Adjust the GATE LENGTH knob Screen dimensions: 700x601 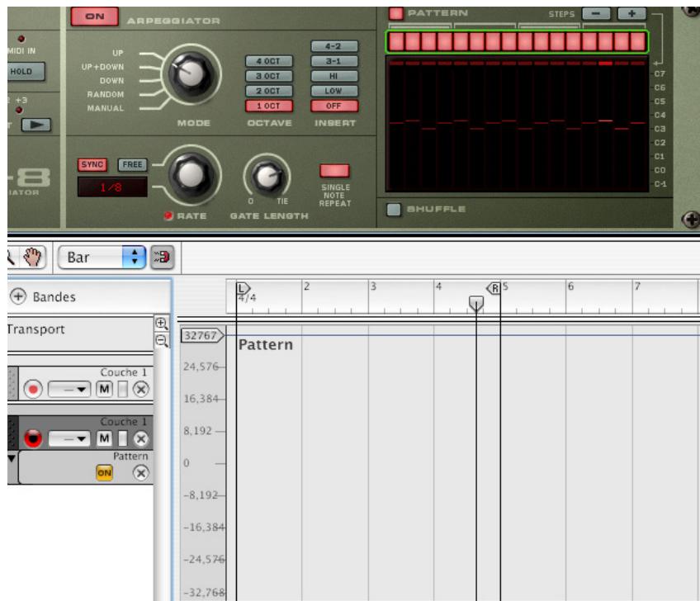[265, 174]
